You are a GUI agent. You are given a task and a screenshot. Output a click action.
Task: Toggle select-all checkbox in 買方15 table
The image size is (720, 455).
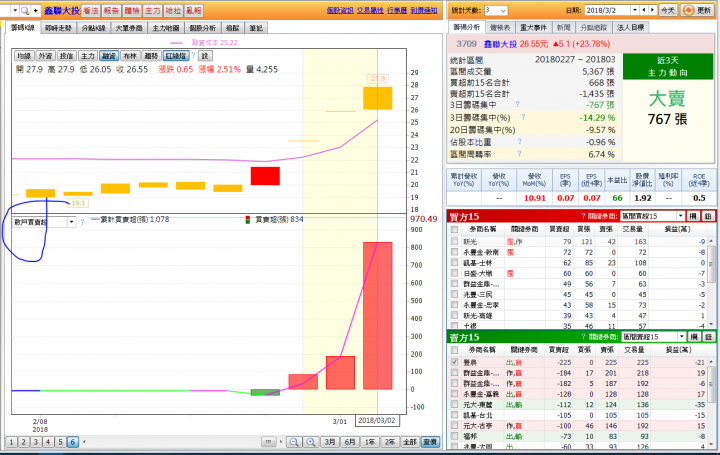coord(454,229)
